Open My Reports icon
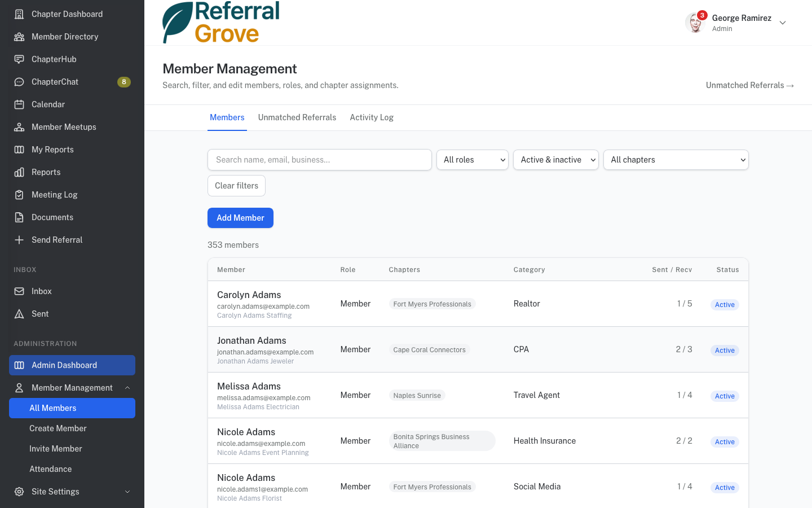The width and height of the screenshot is (812, 508). pos(19,150)
